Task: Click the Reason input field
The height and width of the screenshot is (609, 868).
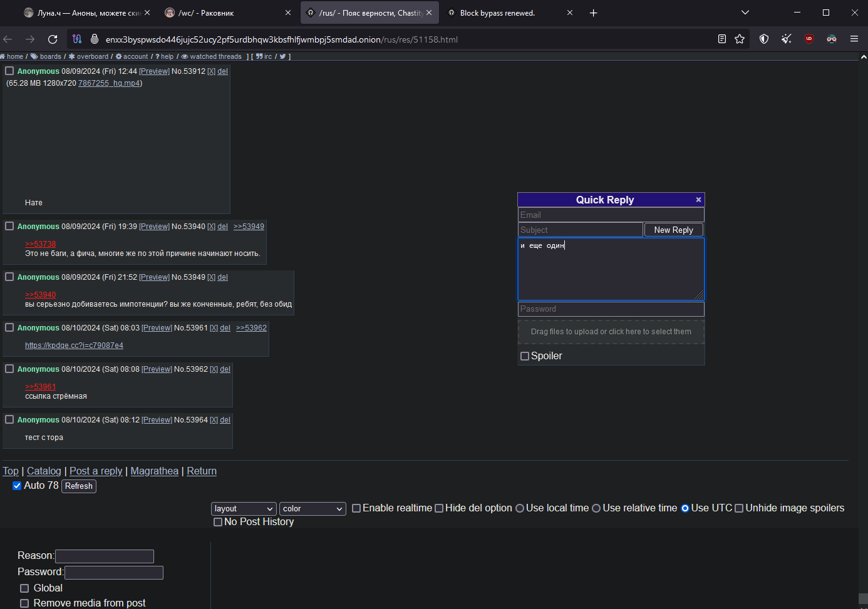Action: [x=105, y=556]
